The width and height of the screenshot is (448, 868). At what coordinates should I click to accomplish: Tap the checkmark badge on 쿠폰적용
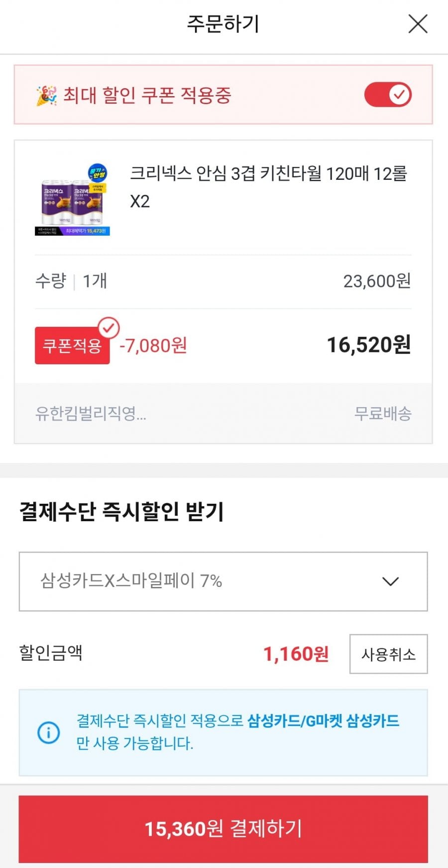point(109,328)
